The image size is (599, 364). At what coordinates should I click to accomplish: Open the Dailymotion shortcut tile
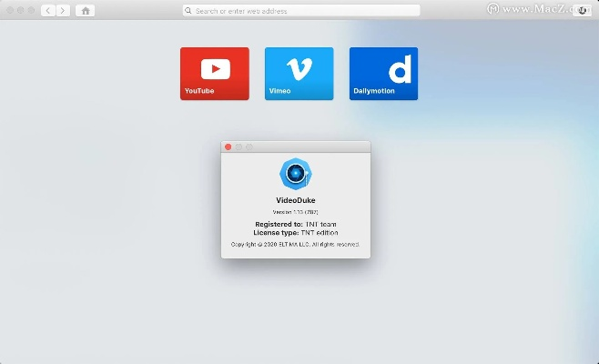[x=383, y=73]
